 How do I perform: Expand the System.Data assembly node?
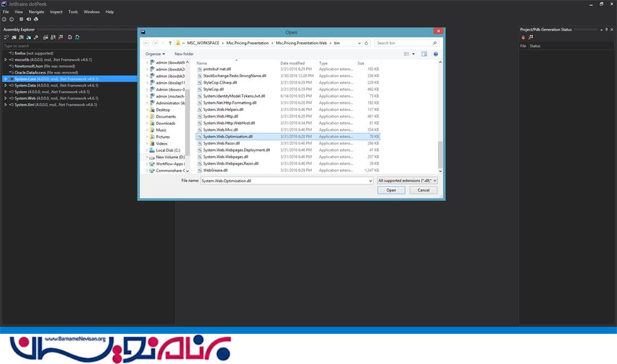click(x=5, y=86)
